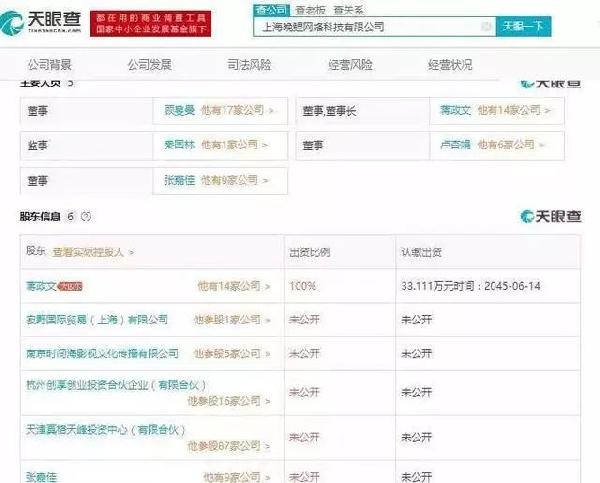Click the red promotional banner next to the logo

[150, 24]
